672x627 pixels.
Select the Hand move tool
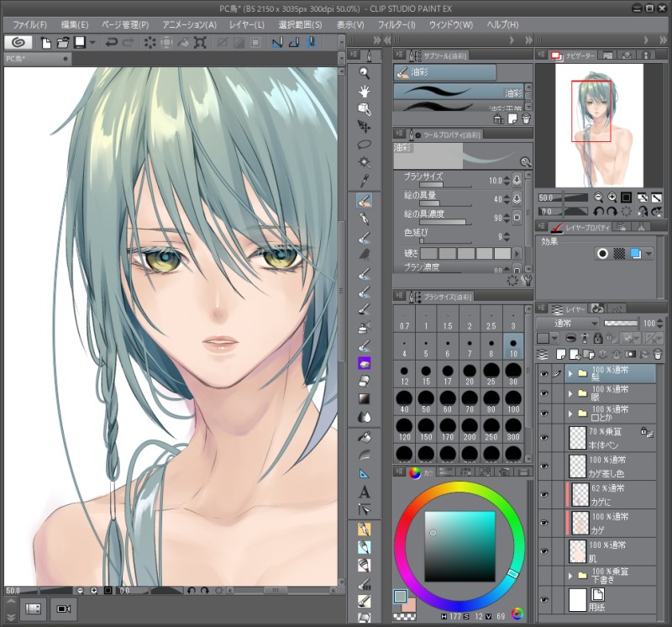[364, 92]
